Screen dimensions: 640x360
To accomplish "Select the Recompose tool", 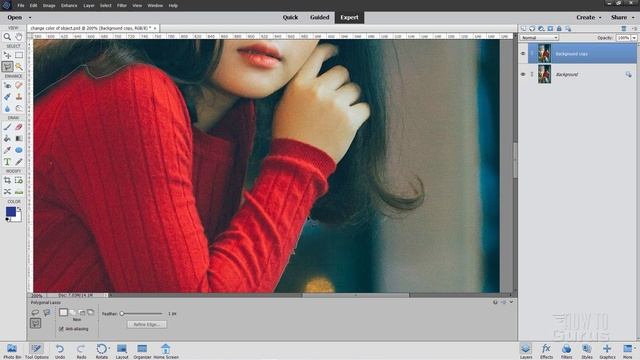I will (x=19, y=180).
